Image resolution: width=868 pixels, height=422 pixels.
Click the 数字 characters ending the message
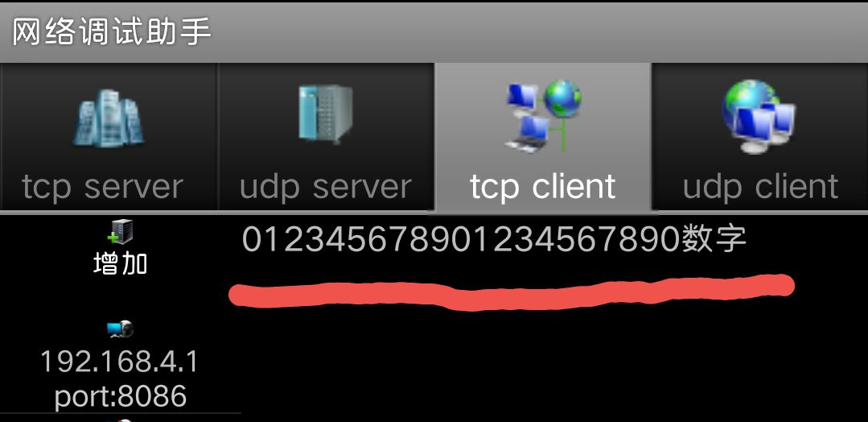pyautogui.click(x=714, y=239)
